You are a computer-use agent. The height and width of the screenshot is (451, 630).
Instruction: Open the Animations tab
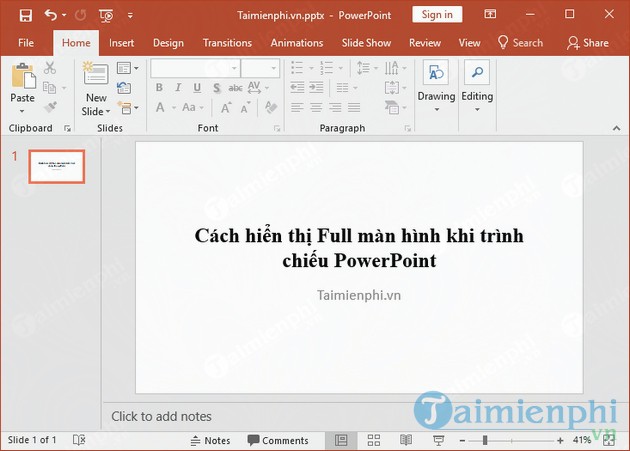pyautogui.click(x=297, y=43)
